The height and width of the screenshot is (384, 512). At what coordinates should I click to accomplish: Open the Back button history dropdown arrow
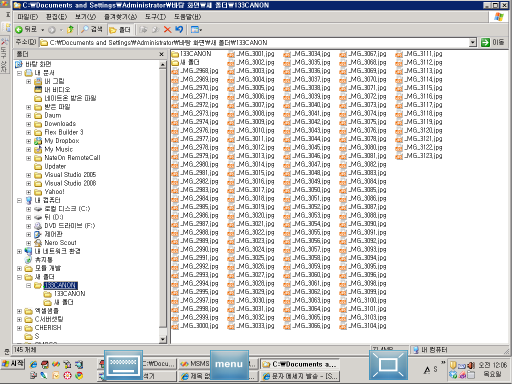pyautogui.click(x=43, y=30)
